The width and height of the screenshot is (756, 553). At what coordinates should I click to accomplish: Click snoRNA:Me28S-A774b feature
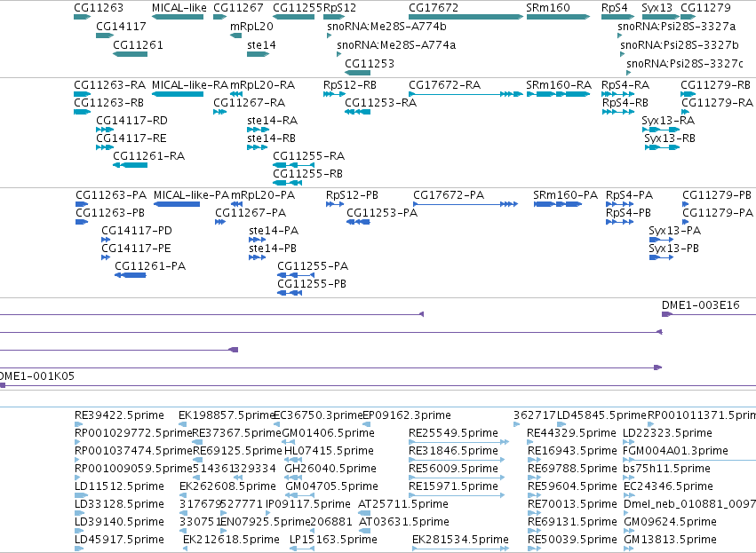point(330,36)
